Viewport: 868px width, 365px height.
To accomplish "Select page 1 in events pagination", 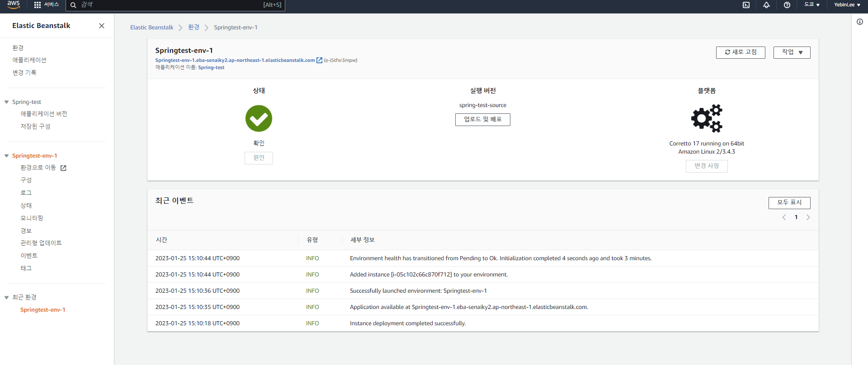I will pyautogui.click(x=796, y=217).
